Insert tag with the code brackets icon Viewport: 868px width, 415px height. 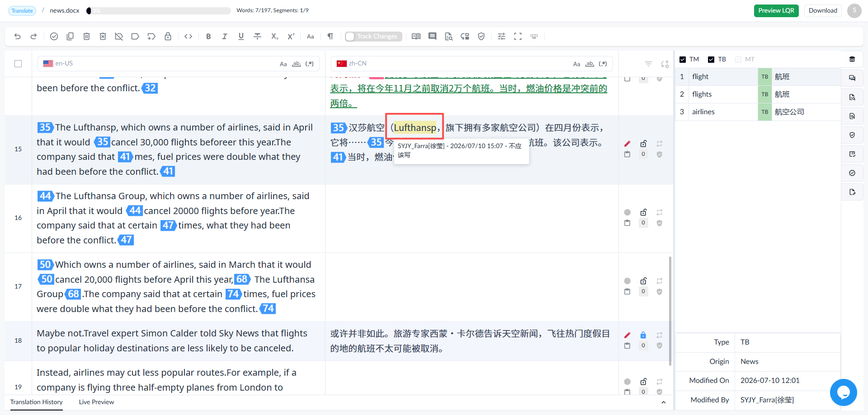point(189,37)
